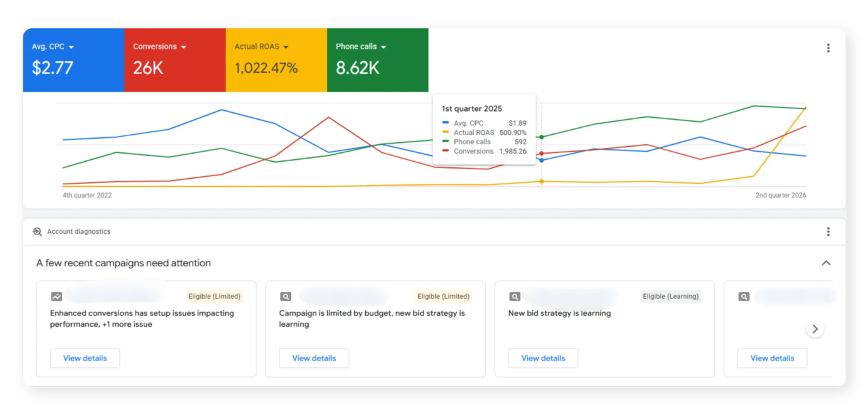
Task: Click the chart-line icon on Enhanced conversions card
Action: tap(56, 297)
